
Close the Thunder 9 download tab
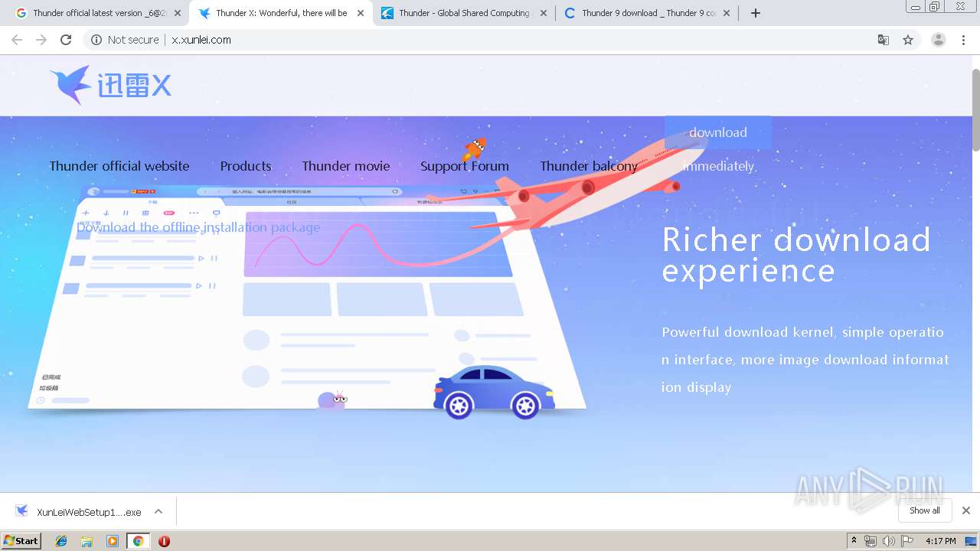[x=727, y=13]
